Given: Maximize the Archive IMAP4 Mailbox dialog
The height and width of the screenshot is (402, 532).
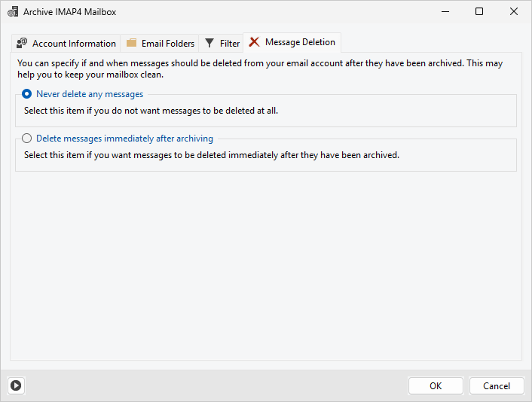Looking at the screenshot, I should coord(479,12).
